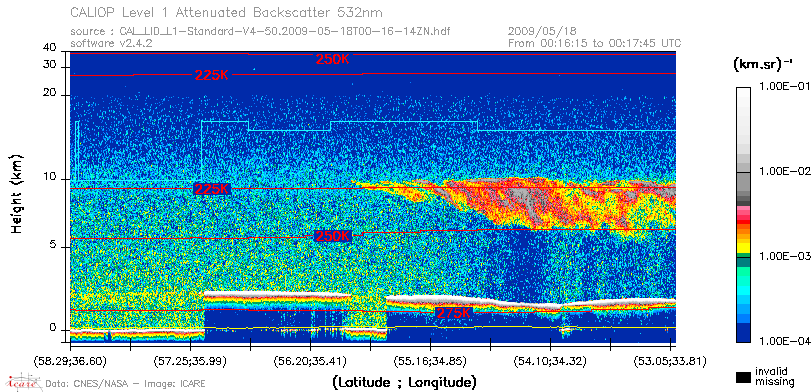This screenshot has height=392, width=811.
Task: Click the '(km.sr)-1' colorbar unit label
Action: [762, 65]
